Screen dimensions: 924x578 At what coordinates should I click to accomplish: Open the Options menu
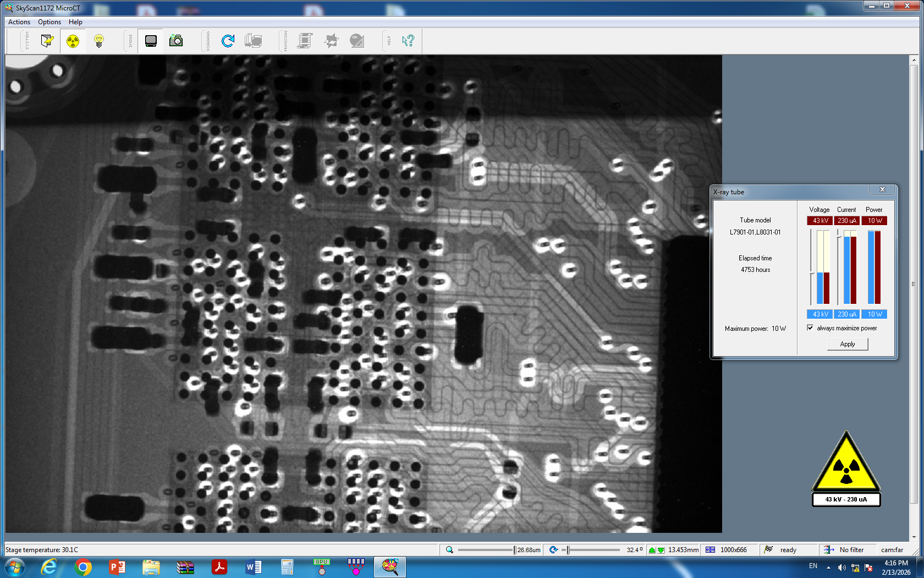50,22
